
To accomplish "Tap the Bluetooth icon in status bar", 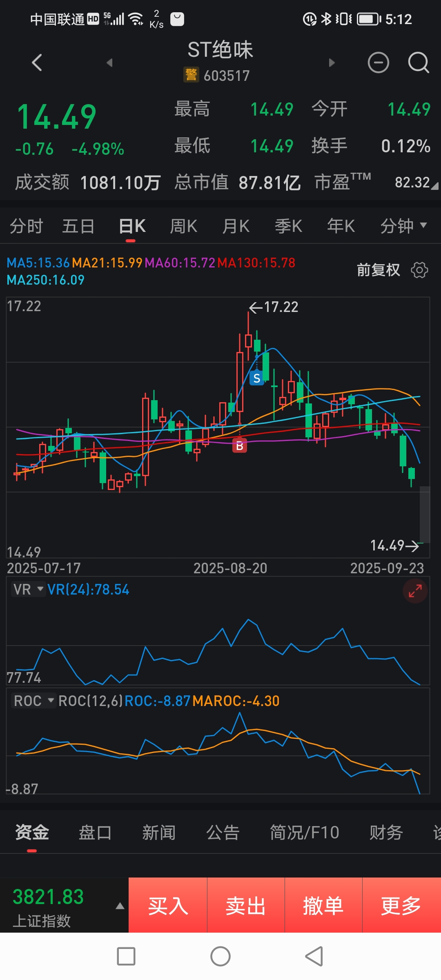I will [326, 19].
